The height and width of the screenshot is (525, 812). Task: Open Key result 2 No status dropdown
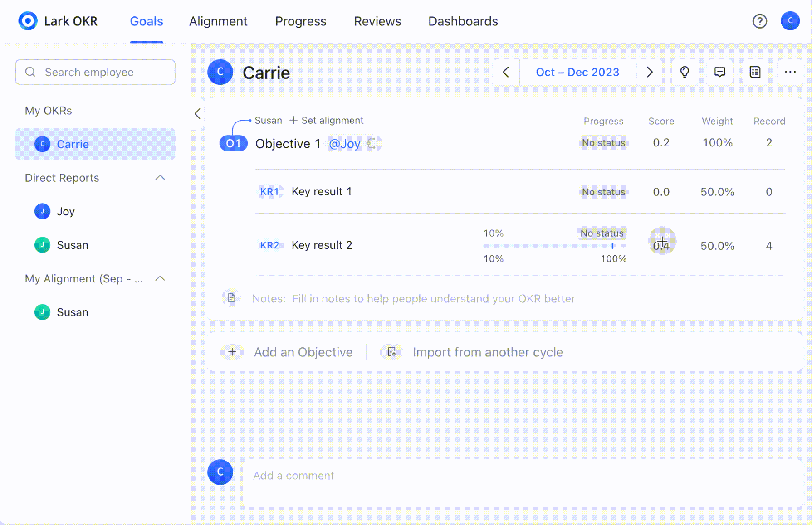click(602, 233)
